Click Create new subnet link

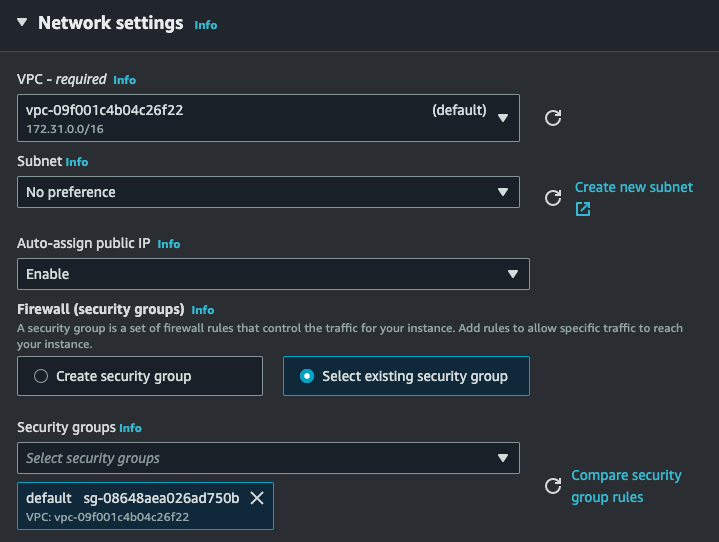pyautogui.click(x=633, y=187)
